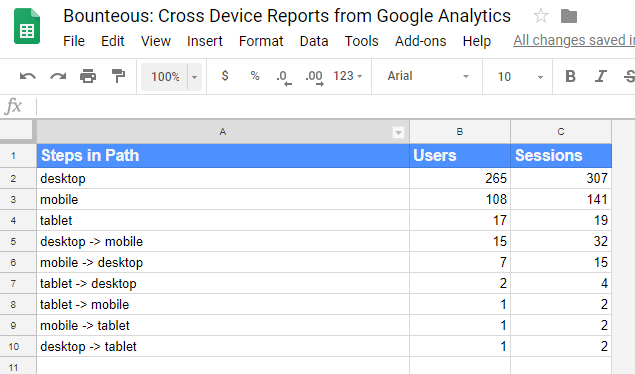Select the 'mobile' cell in row 3
The width and height of the screenshot is (635, 374).
point(223,200)
